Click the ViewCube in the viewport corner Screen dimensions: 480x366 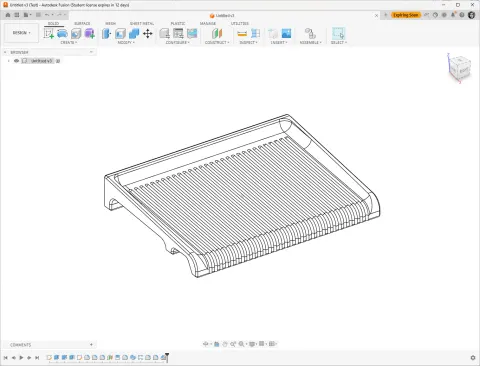click(x=460, y=68)
